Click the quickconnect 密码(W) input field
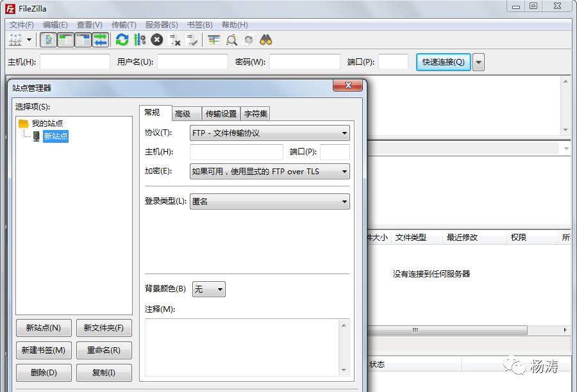This screenshot has height=392, width=577. point(305,61)
